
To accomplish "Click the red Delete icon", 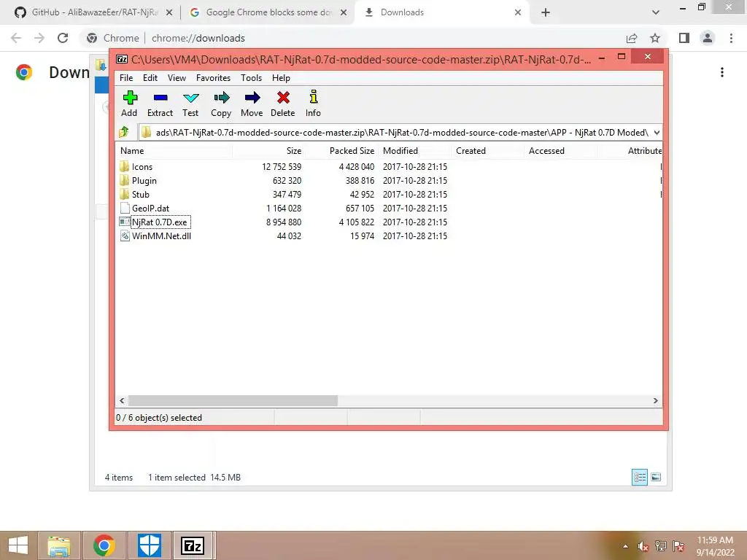I will point(283,104).
